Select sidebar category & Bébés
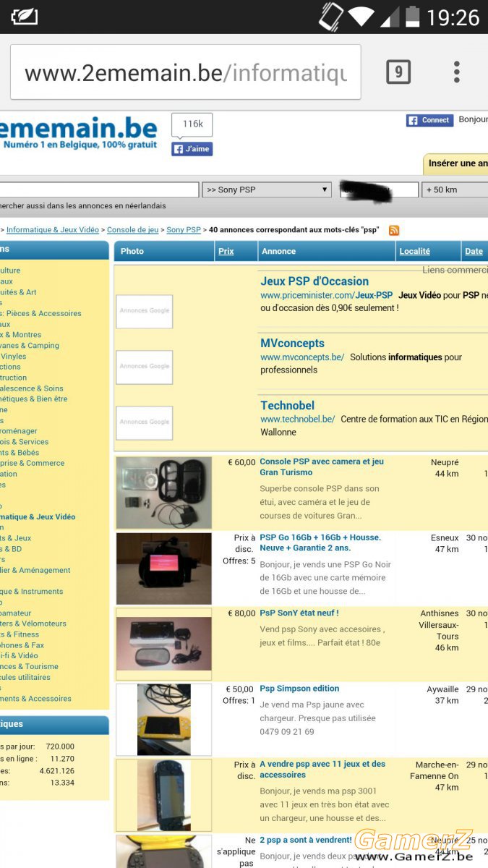Screen dimensions: 488x868 (20, 452)
